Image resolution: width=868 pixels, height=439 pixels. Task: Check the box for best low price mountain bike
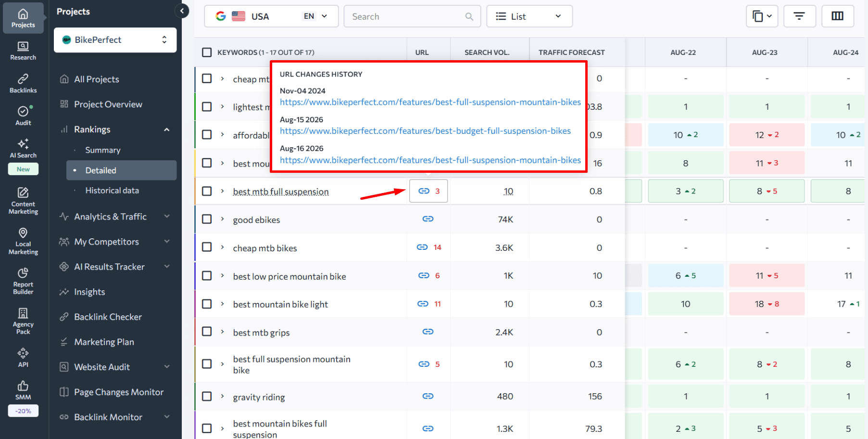coord(207,275)
